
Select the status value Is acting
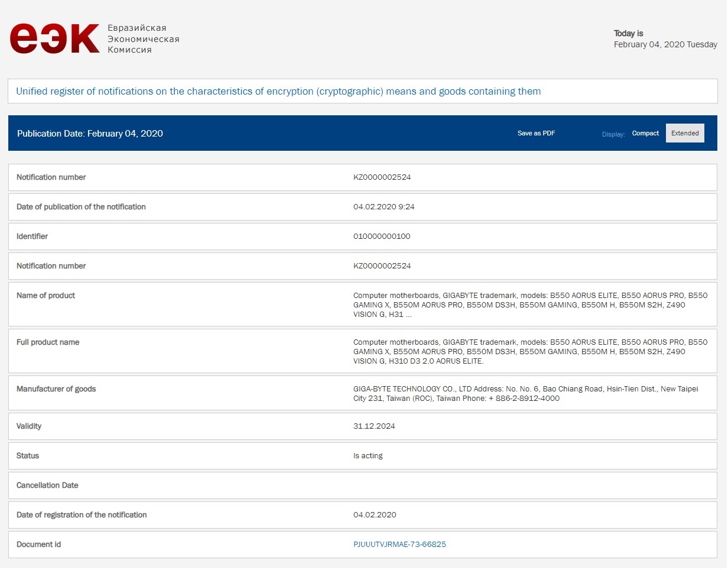368,455
